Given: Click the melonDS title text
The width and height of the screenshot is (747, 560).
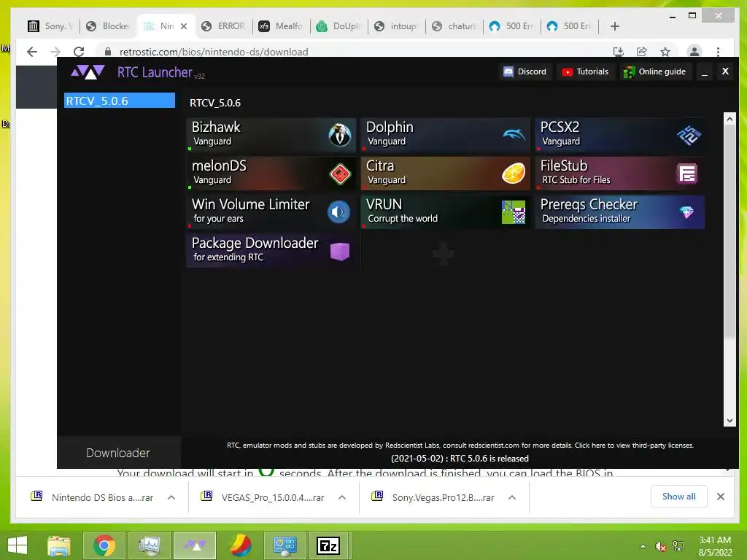Looking at the screenshot, I should coord(219,166).
